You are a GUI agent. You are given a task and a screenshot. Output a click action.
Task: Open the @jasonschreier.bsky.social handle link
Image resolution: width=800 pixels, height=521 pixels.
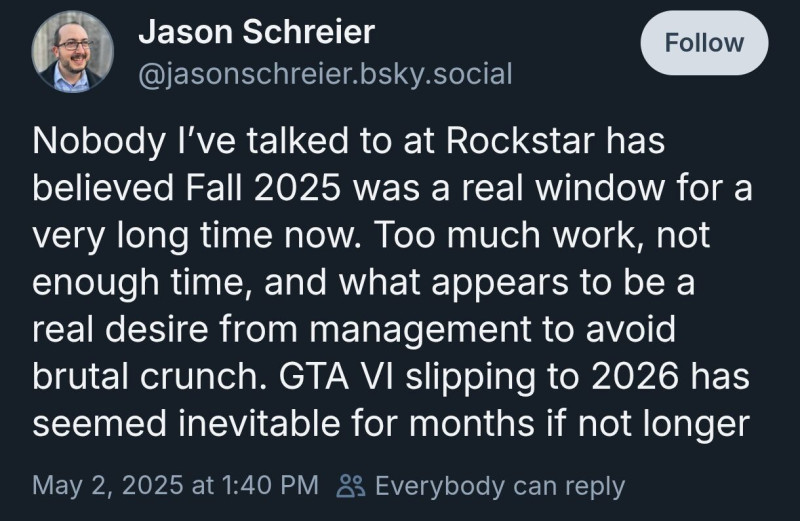pos(324,73)
